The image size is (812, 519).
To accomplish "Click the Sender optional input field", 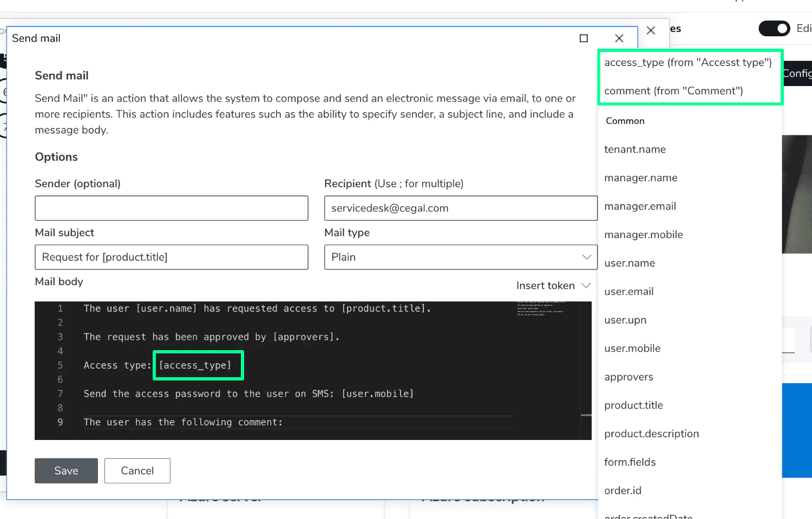I will point(171,208).
